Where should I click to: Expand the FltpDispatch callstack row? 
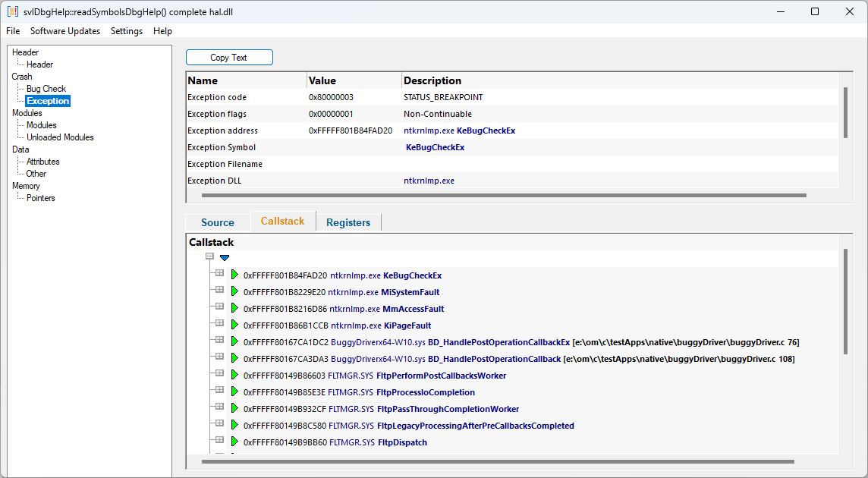tap(219, 440)
